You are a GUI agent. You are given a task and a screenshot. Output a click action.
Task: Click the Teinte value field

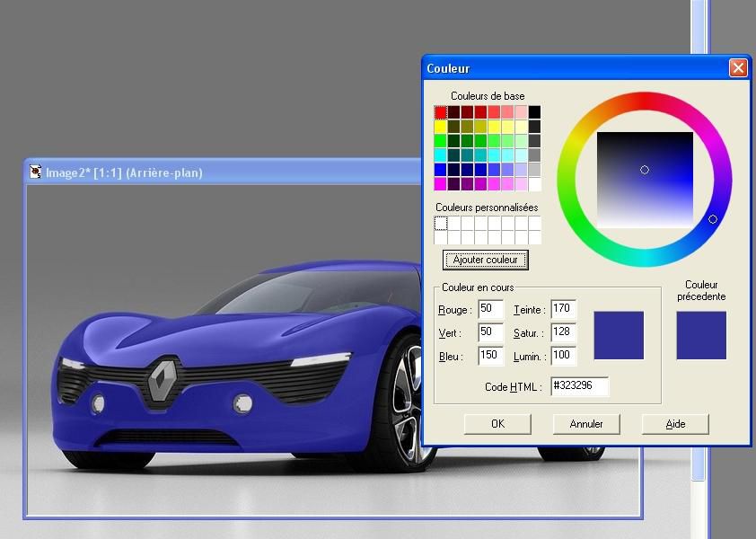pyautogui.click(x=564, y=309)
